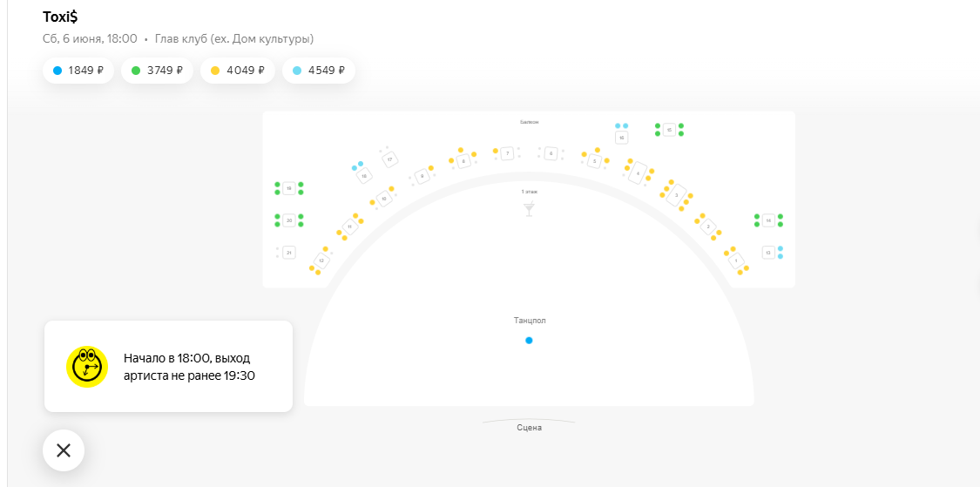Viewport: 980px width, 487px height.
Task: Select the blue dance floor ticket dot
Action: tap(529, 341)
